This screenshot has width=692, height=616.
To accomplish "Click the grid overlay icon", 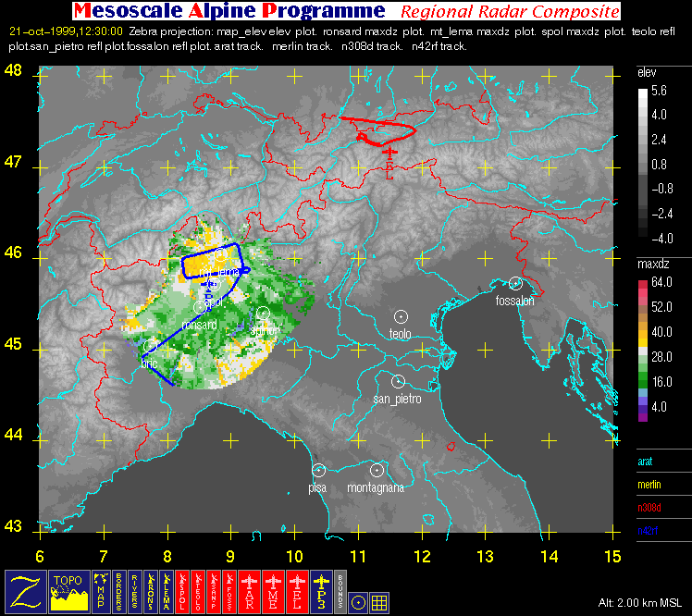I will [x=378, y=601].
